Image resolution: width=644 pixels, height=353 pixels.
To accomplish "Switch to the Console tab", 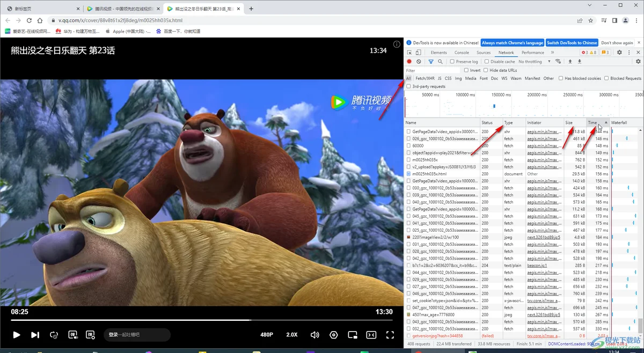I will tap(462, 53).
